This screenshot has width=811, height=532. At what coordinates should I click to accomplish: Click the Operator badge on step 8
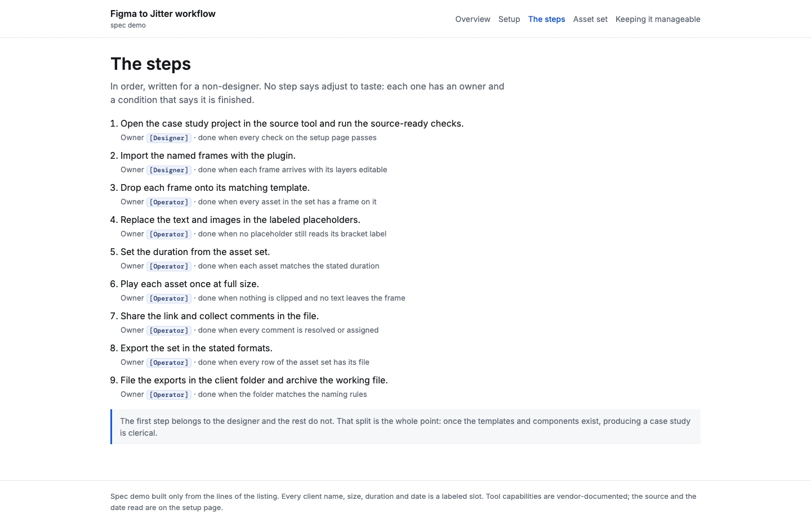169,363
